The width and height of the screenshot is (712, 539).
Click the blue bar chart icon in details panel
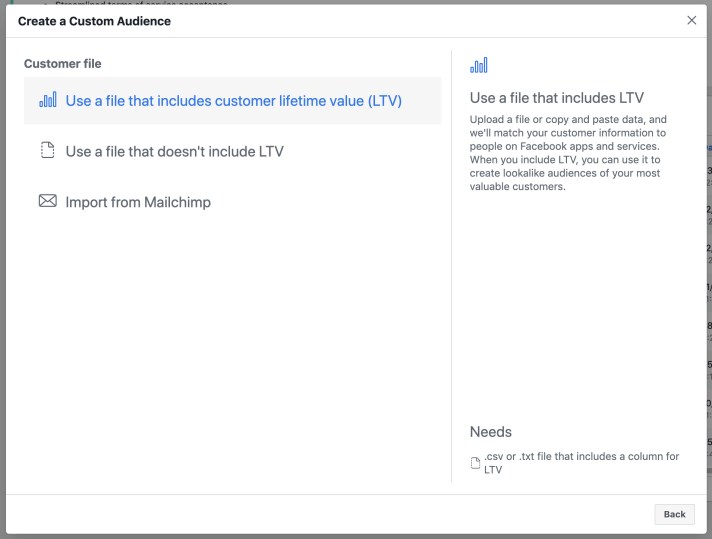[x=479, y=66]
